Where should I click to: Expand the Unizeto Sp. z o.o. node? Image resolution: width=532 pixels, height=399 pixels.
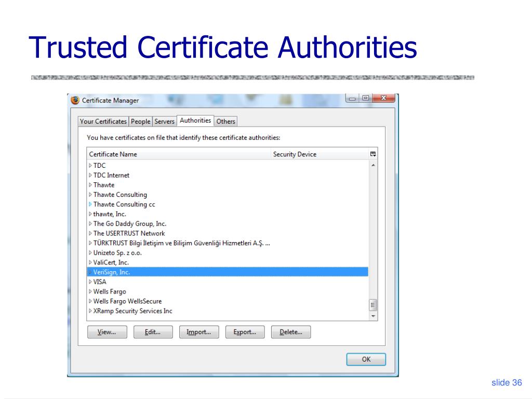(x=90, y=253)
